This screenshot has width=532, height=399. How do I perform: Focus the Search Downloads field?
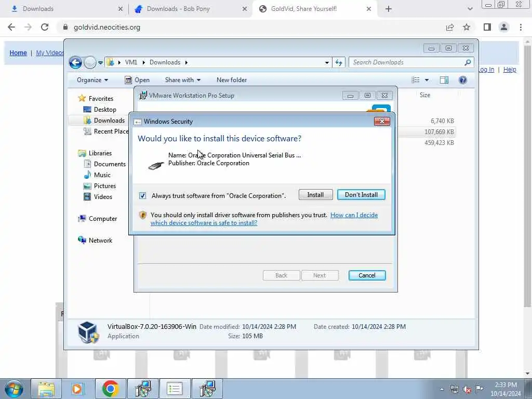[406, 62]
